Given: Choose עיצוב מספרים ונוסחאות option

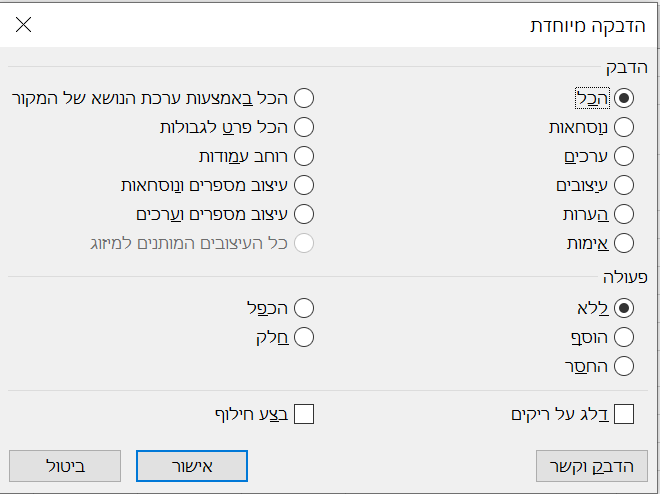Looking at the screenshot, I should coord(304,185).
